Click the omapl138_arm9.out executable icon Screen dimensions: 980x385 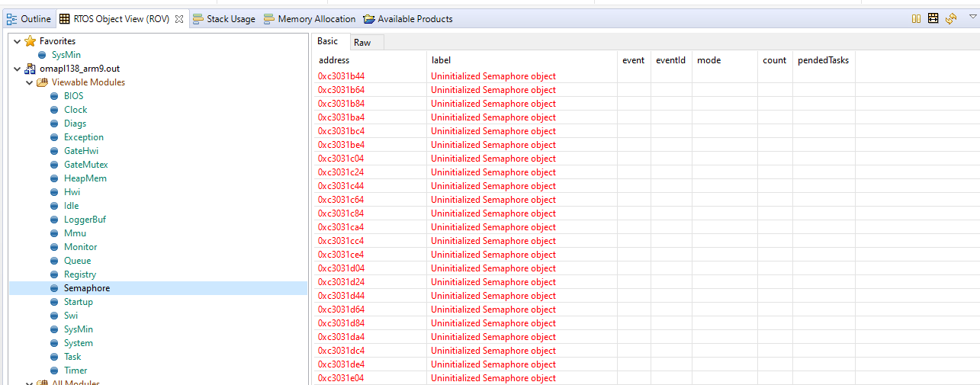pos(31,69)
